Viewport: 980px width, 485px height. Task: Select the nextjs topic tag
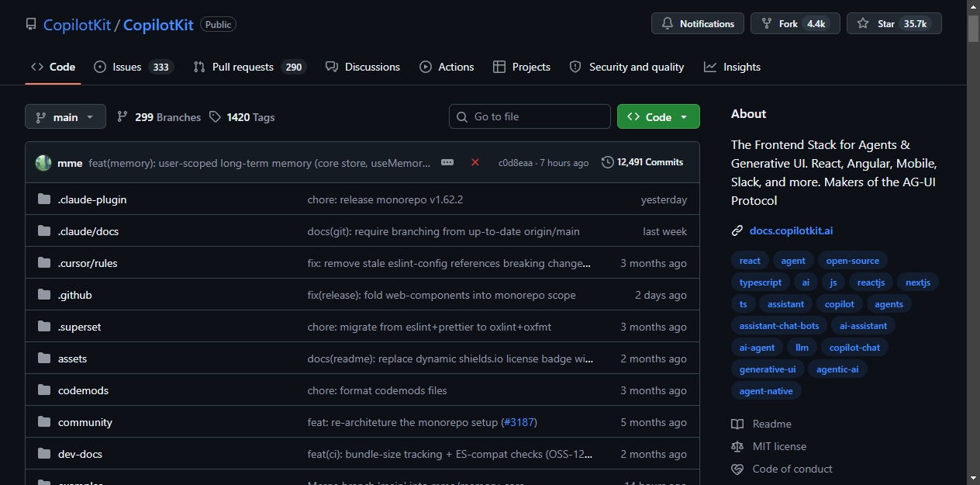[918, 282]
